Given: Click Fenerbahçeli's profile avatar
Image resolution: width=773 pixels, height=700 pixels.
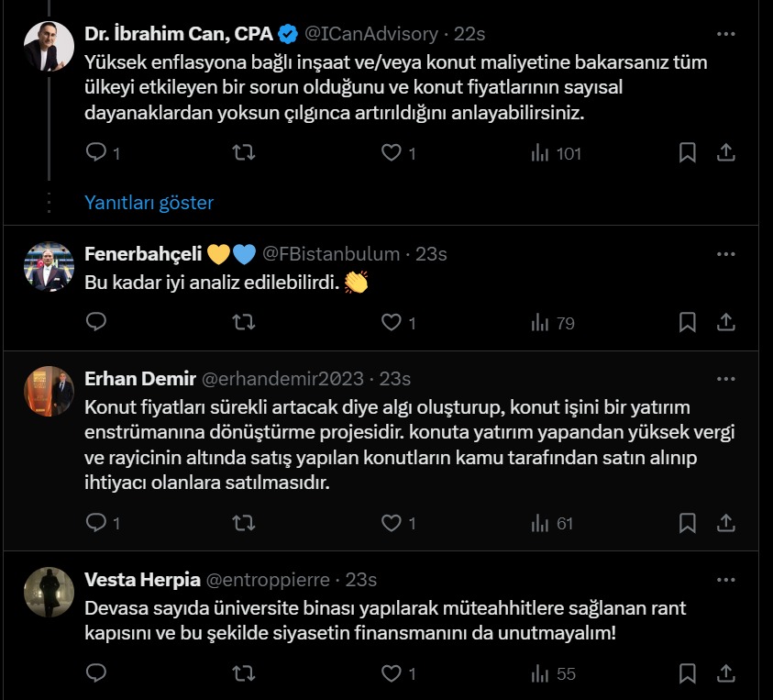Looking at the screenshot, I should [x=49, y=269].
